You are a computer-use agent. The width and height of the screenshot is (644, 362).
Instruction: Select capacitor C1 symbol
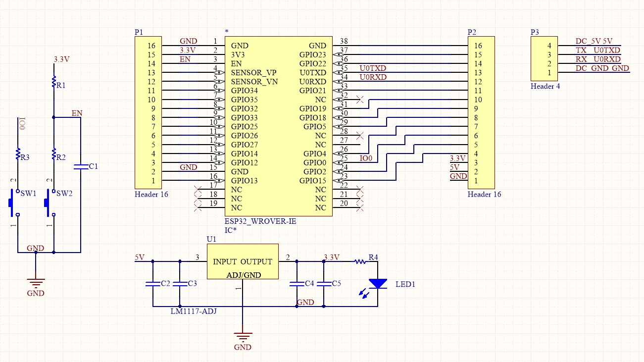81,167
